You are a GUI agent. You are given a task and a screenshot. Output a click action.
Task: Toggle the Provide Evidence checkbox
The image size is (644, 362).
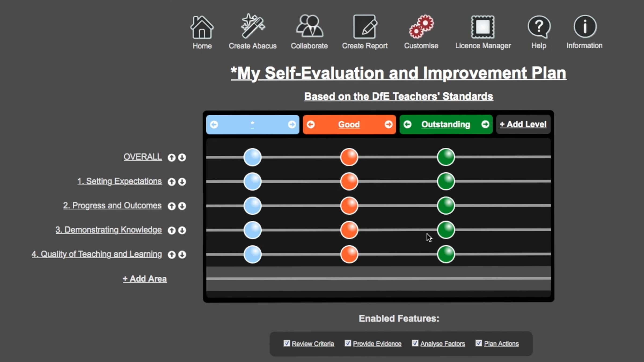[x=348, y=343]
